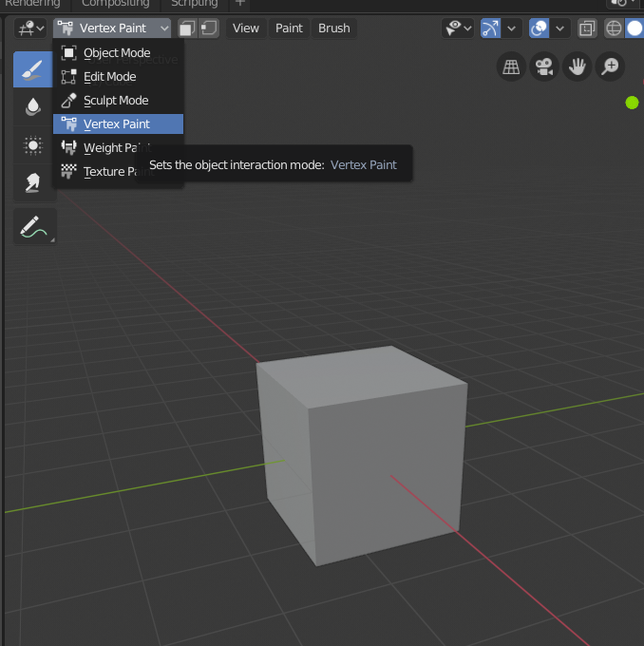
Task: Choose Sculpt Mode from the list
Action: (118, 101)
